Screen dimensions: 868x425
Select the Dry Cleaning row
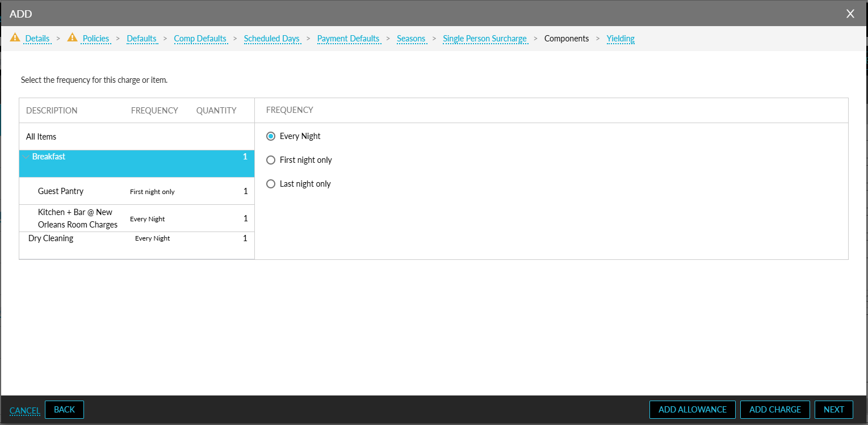(51, 238)
